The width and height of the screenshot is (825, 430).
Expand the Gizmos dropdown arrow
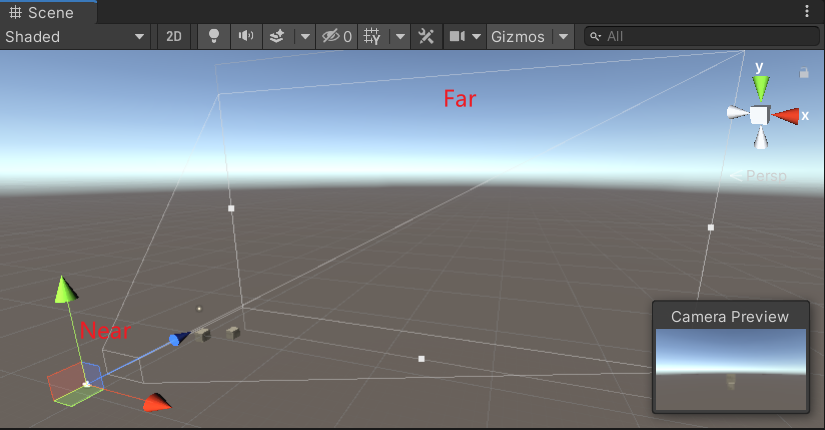tap(564, 37)
